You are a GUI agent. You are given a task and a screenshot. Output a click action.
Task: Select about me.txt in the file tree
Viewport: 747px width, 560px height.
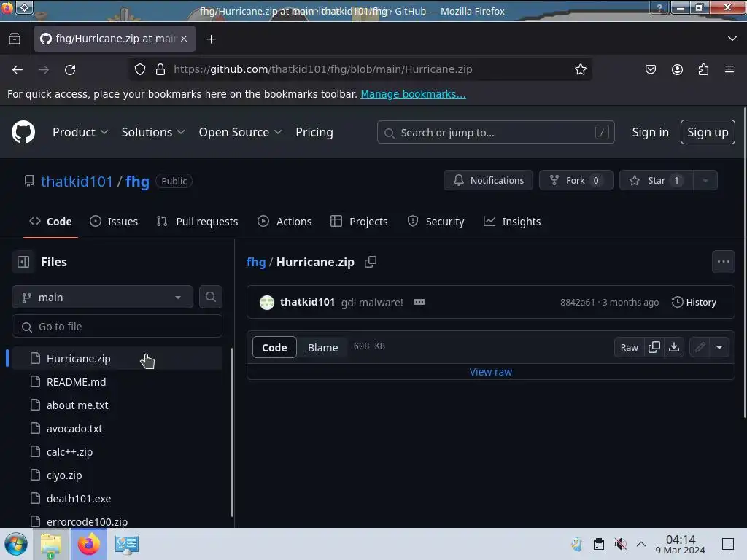pyautogui.click(x=117, y=405)
